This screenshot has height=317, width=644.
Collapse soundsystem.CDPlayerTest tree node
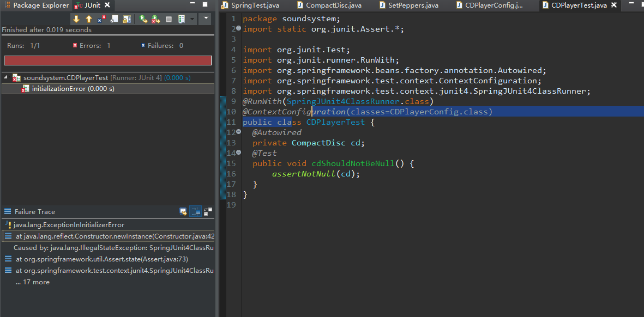point(6,77)
